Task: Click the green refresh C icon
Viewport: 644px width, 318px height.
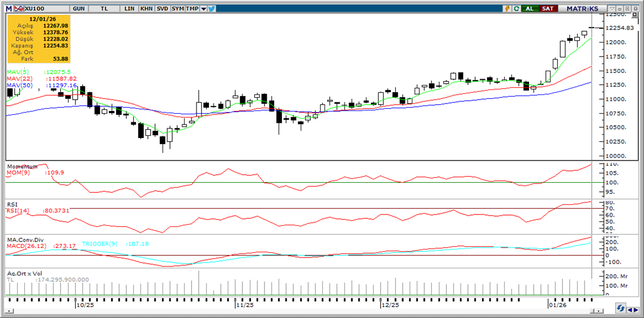Action: (x=516, y=8)
